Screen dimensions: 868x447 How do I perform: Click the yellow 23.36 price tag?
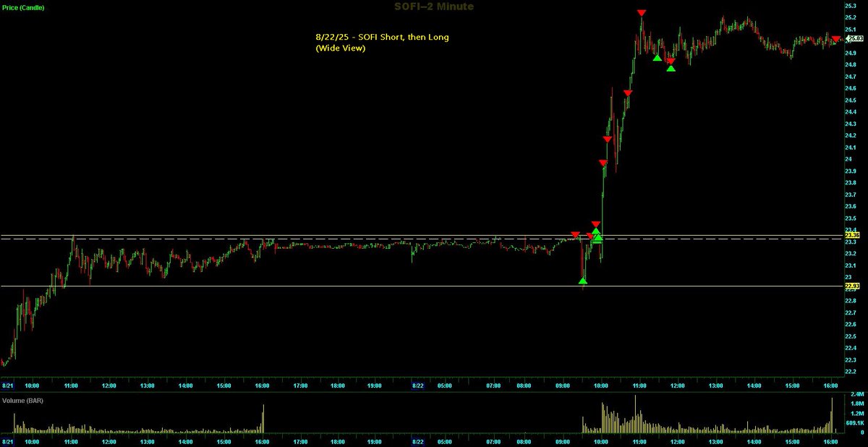pos(851,236)
